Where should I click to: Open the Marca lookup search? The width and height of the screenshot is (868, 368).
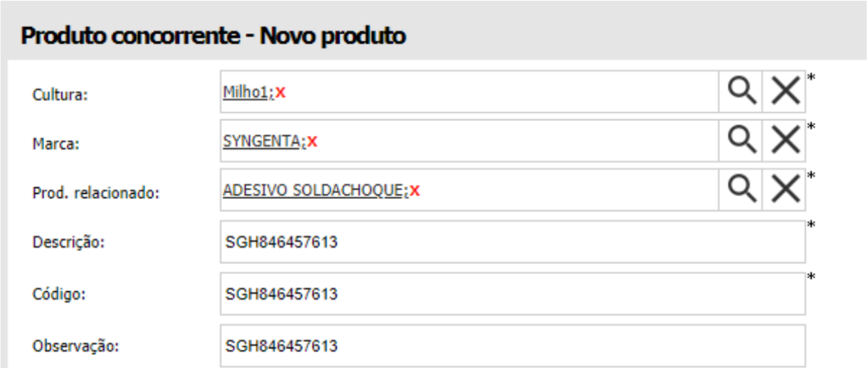coord(741,141)
